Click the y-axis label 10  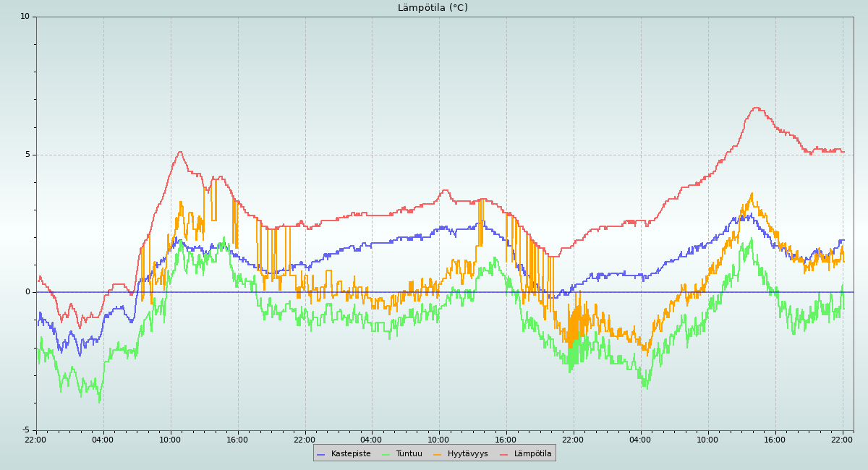click(x=25, y=17)
